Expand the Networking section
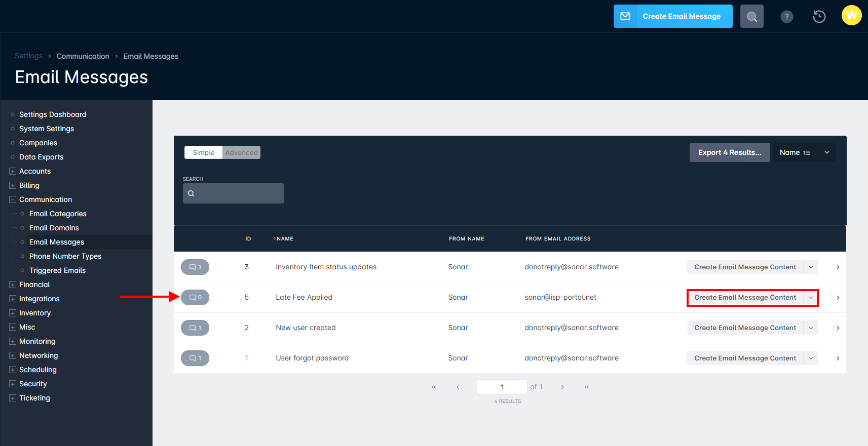This screenshot has height=446, width=868. click(13, 355)
